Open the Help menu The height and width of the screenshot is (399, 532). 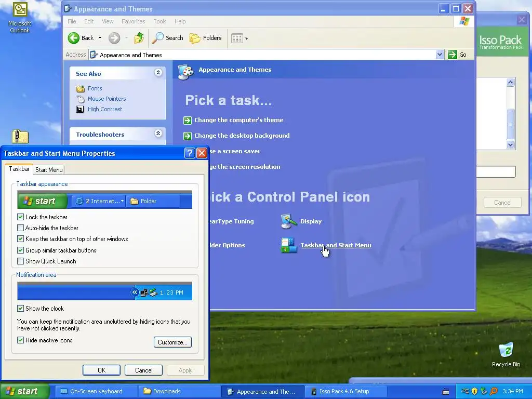click(180, 21)
